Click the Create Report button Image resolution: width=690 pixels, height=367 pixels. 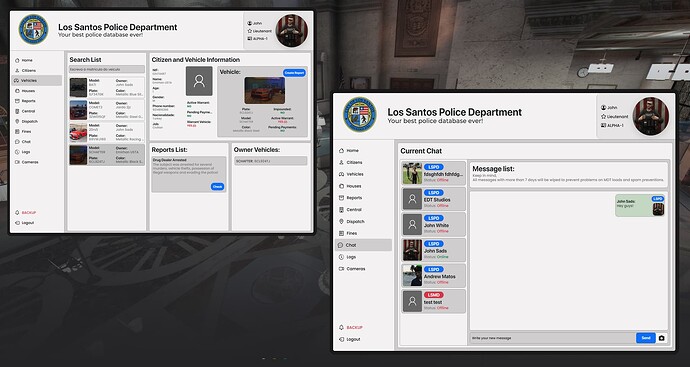(x=294, y=73)
